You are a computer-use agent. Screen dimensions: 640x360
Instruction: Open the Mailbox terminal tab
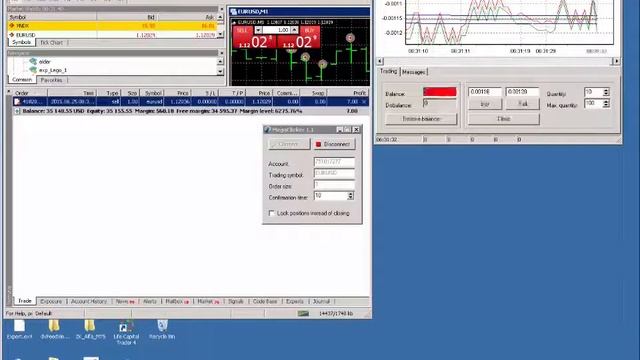point(177,301)
